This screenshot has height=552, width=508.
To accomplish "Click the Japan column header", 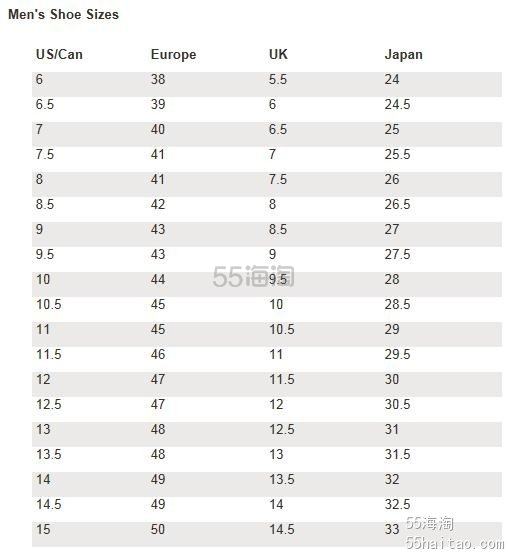I will (x=403, y=55).
